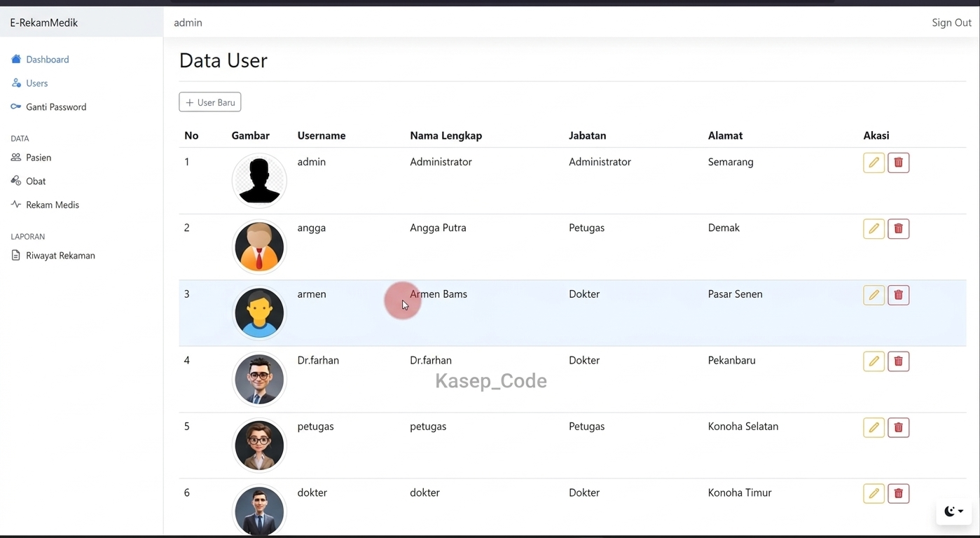Click angga's avatar image
The image size is (980, 538).
tap(259, 247)
